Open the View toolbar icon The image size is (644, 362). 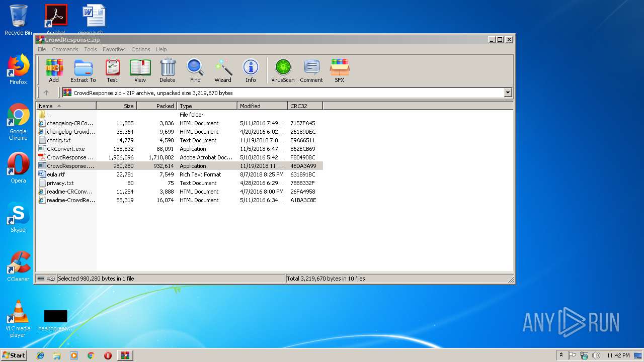click(140, 71)
